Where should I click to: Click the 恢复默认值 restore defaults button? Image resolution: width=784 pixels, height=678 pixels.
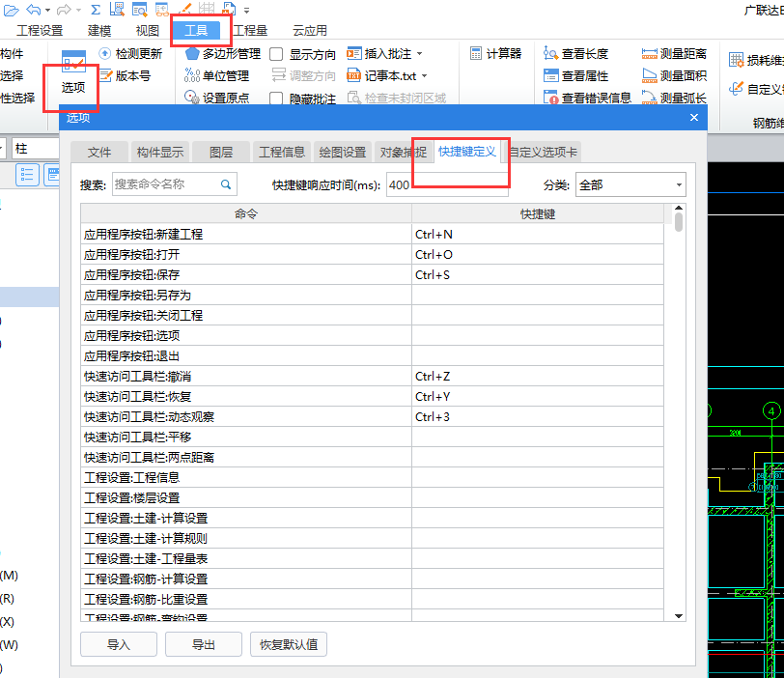click(289, 644)
